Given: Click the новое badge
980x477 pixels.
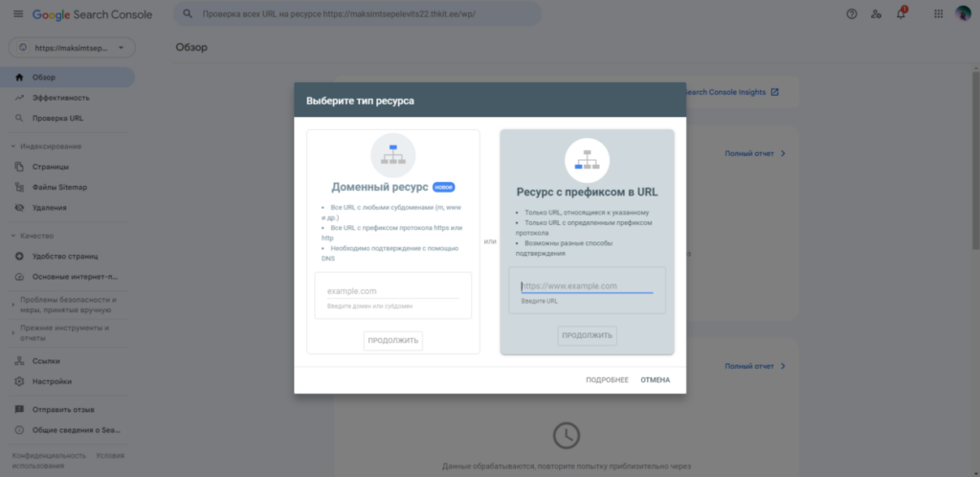Looking at the screenshot, I should (x=444, y=187).
